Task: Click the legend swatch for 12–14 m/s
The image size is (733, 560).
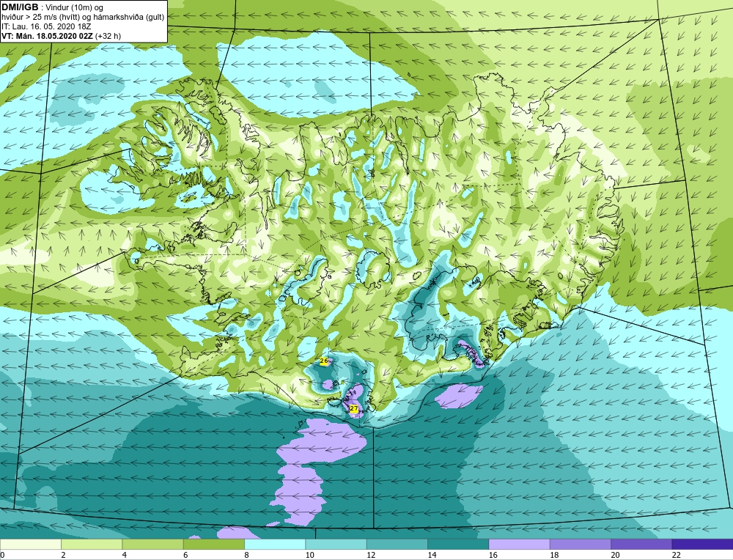Action: [x=397, y=544]
